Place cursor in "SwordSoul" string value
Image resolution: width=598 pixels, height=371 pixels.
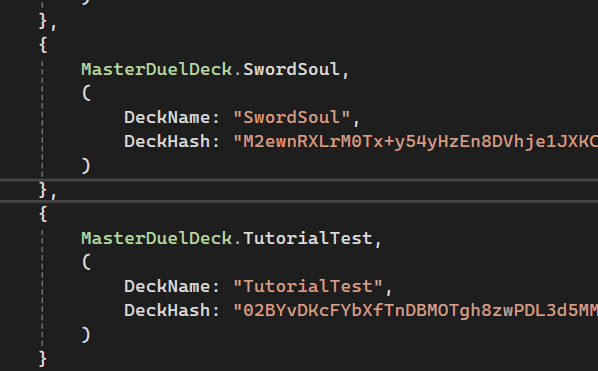(292, 117)
